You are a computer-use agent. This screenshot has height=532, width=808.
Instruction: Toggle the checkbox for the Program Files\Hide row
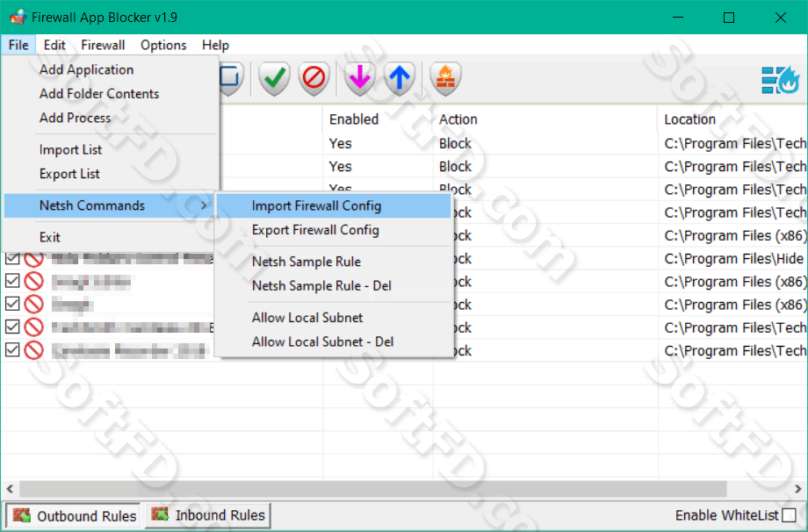[12, 258]
